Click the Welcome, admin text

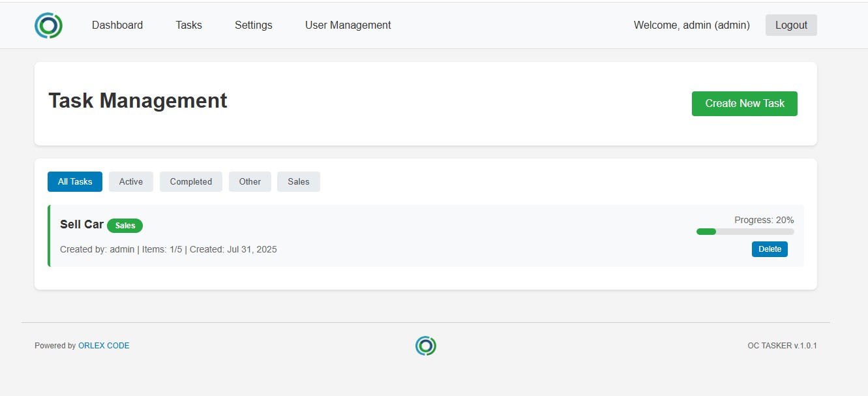[x=691, y=25]
